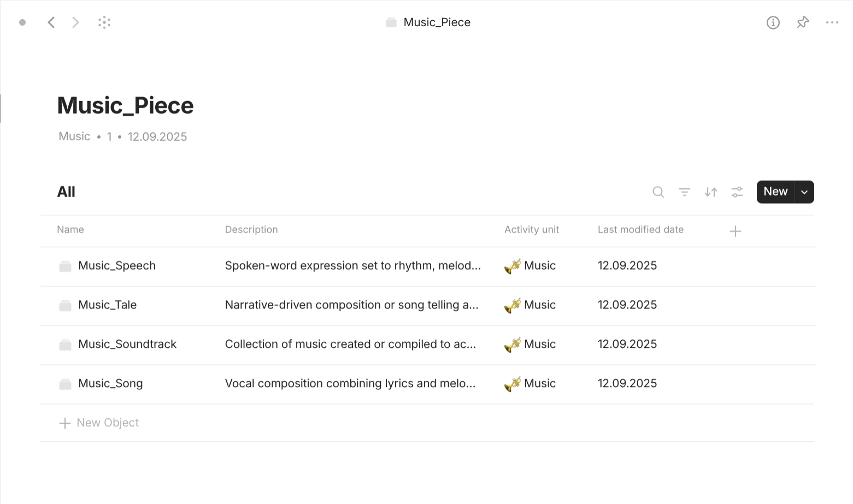Click the New button
Viewport: 853px width, 504px height.
775,192
